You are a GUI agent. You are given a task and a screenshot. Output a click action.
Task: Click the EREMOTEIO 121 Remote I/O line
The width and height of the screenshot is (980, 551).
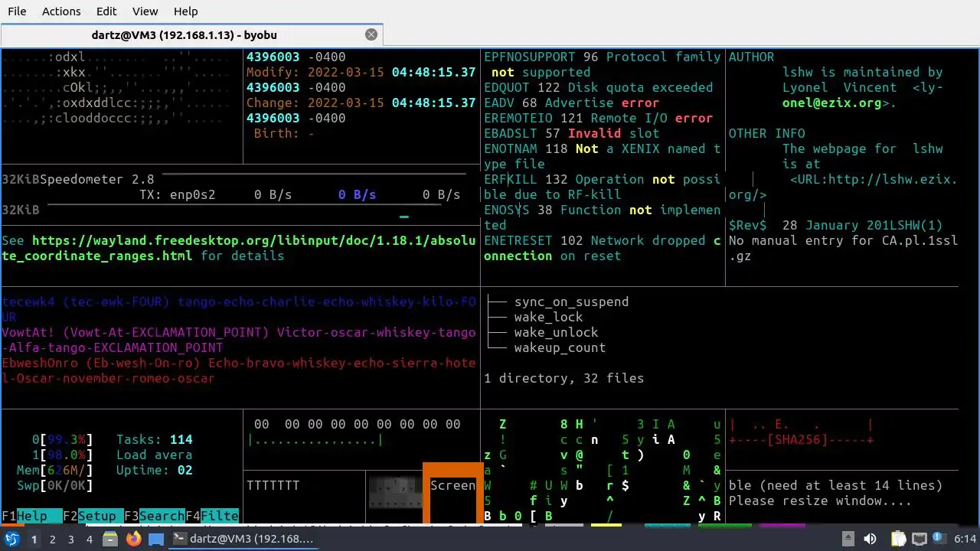[599, 118]
